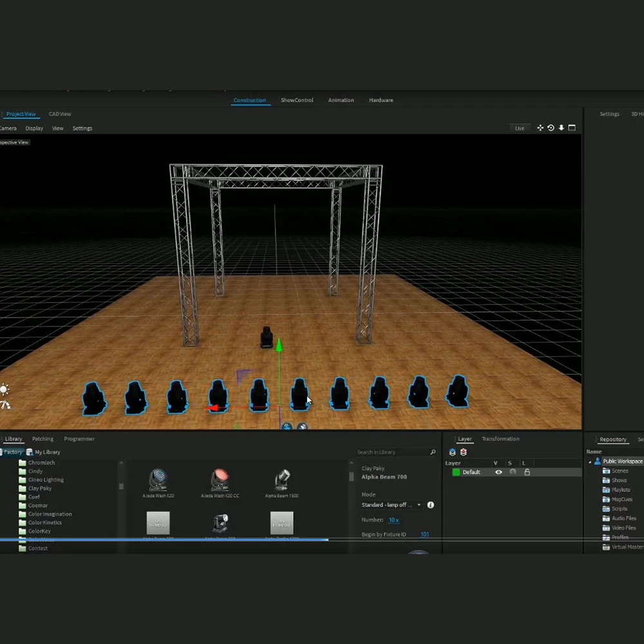This screenshot has height=644, width=644.
Task: Click the move gizmo icon in viewport toolbar
Action: [540, 128]
